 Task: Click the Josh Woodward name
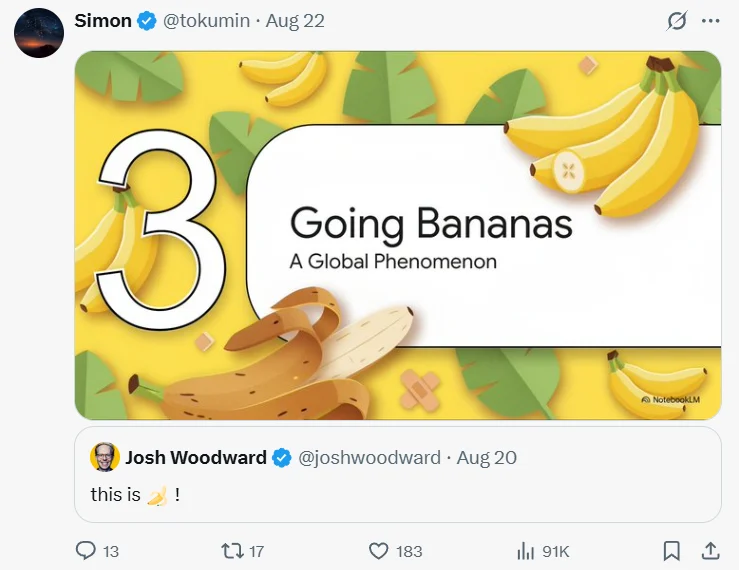click(195, 458)
